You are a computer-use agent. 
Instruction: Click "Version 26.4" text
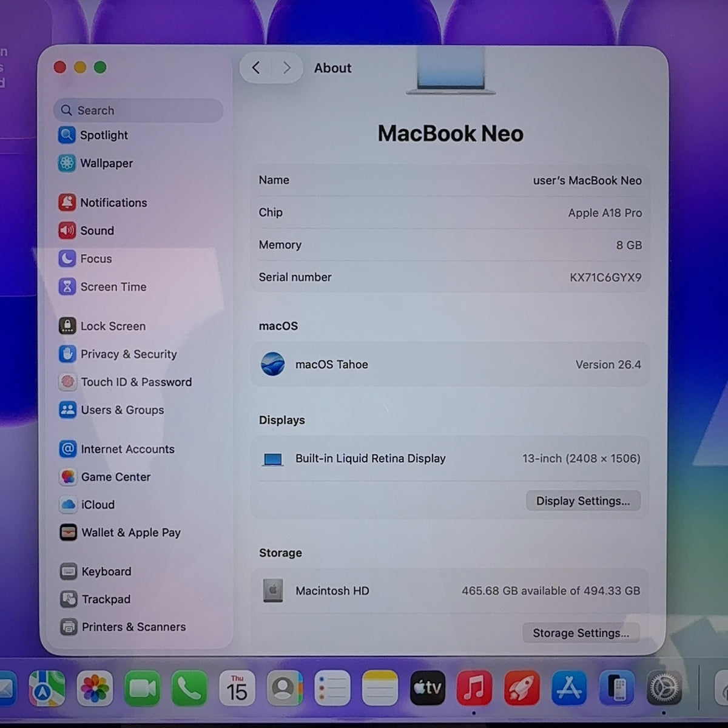(x=608, y=365)
